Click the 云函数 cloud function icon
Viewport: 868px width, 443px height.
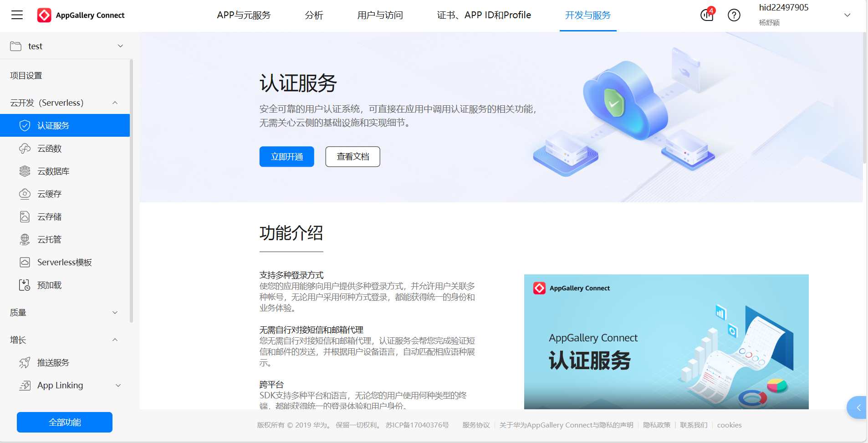(x=25, y=148)
